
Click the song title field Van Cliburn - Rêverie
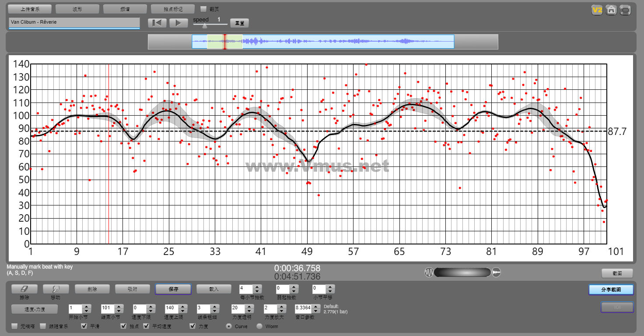74,22
